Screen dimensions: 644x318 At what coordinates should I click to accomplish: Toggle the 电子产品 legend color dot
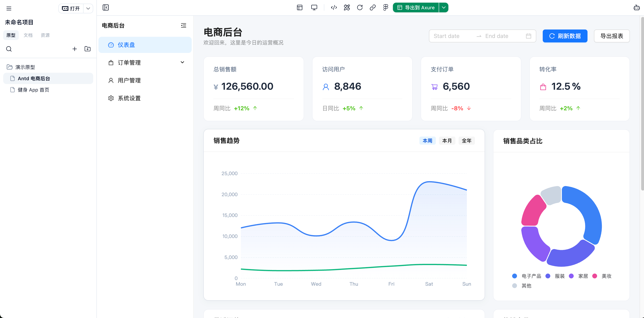pos(514,276)
